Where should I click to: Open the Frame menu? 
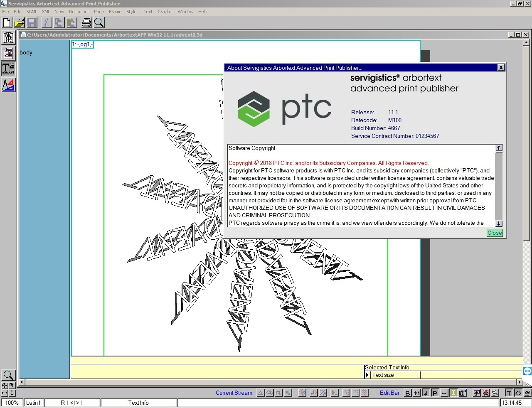pyautogui.click(x=115, y=12)
